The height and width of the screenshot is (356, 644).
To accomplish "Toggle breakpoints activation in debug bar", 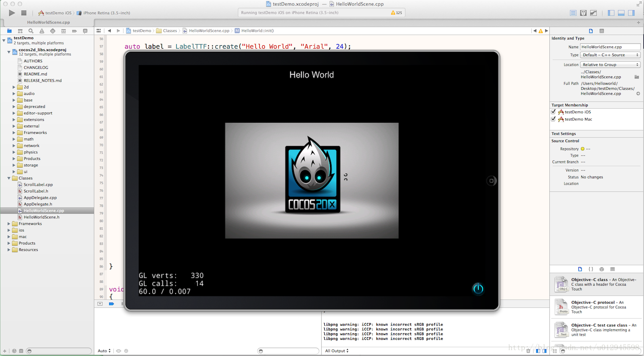I will (111, 304).
